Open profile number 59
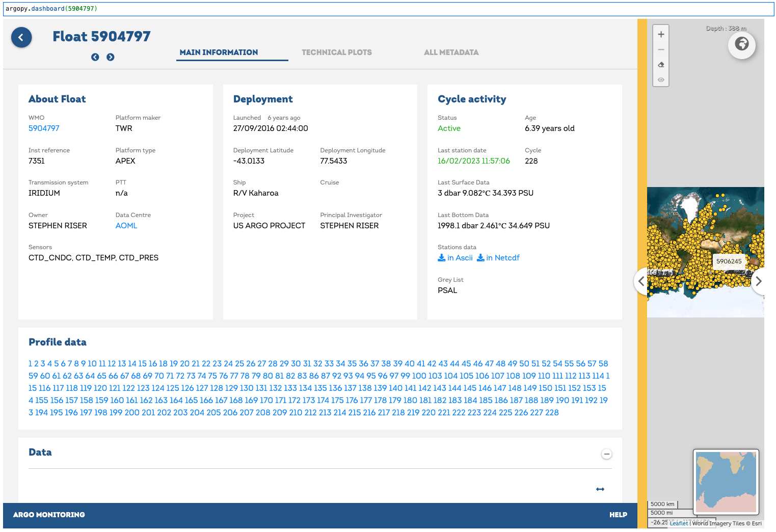The width and height of the screenshot is (776, 532). pyautogui.click(x=33, y=376)
